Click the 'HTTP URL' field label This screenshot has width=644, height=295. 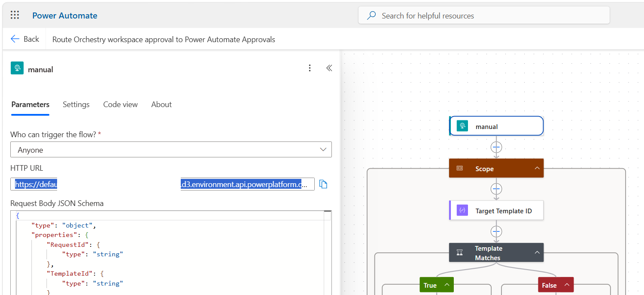point(27,168)
